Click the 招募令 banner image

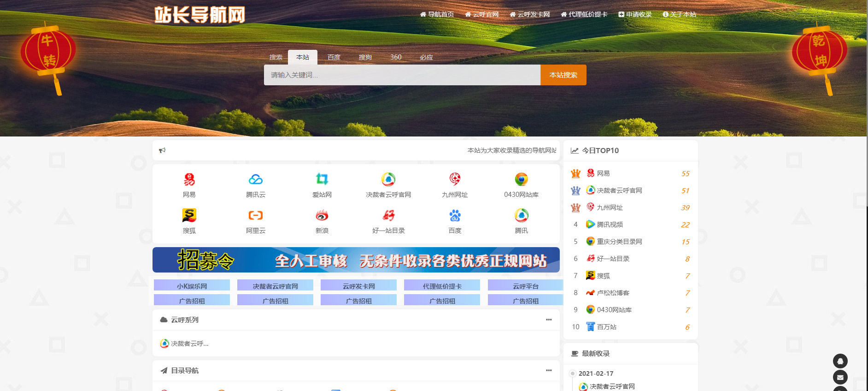(356, 260)
